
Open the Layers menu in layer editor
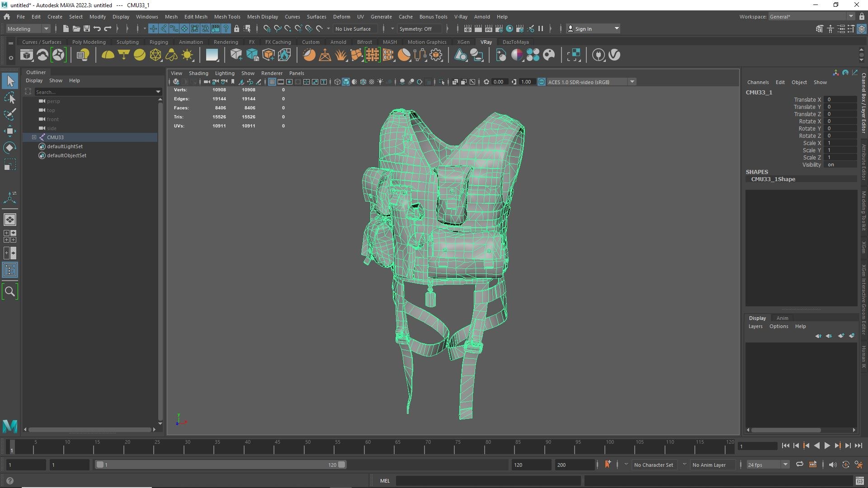click(x=755, y=326)
